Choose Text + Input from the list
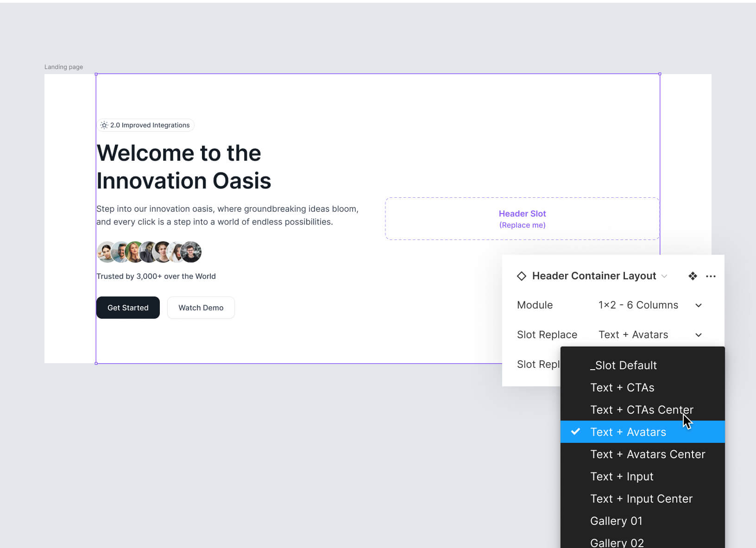 point(622,476)
